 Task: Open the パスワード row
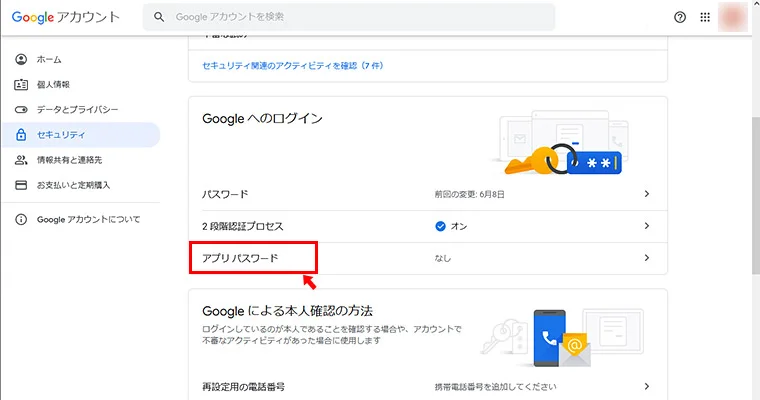click(x=428, y=194)
